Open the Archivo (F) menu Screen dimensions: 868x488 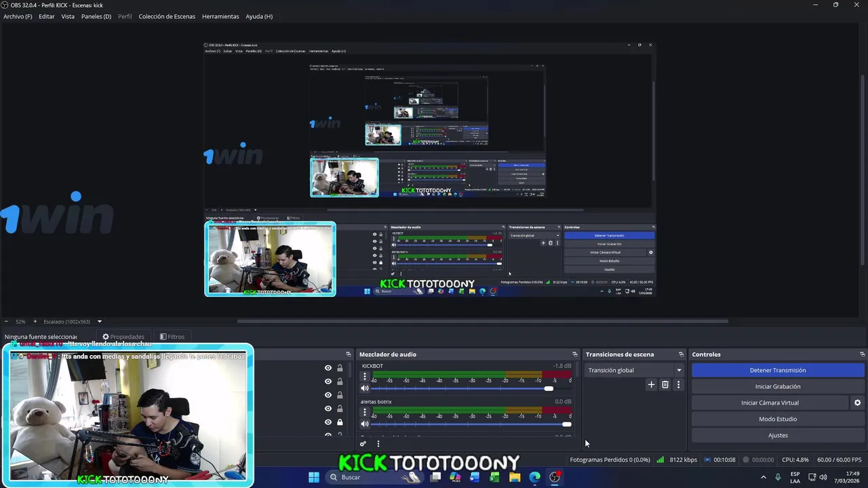coord(18,16)
